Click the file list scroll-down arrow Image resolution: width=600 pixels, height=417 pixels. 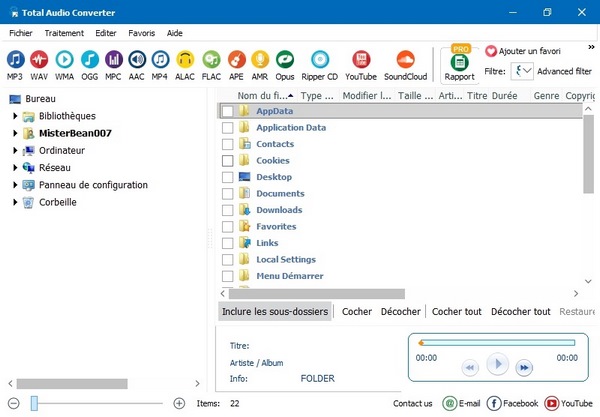[x=589, y=281]
